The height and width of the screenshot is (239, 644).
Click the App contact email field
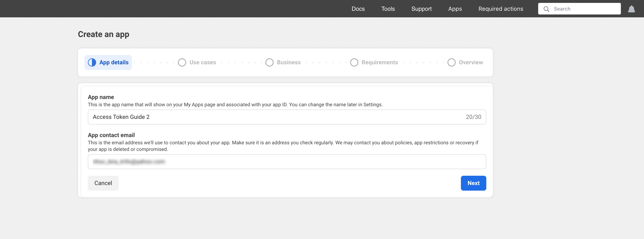286,162
